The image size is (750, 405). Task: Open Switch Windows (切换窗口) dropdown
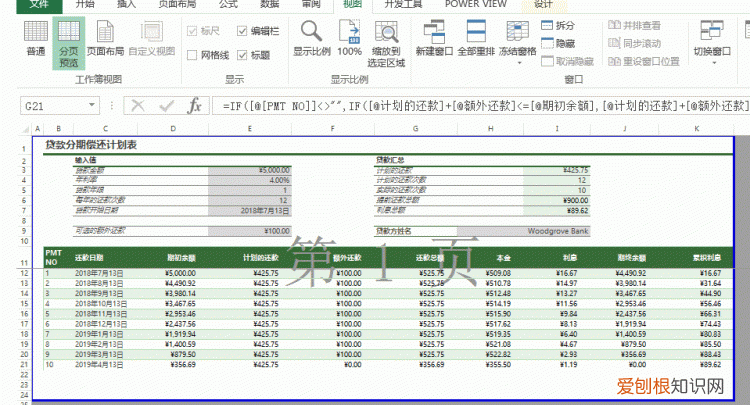712,42
